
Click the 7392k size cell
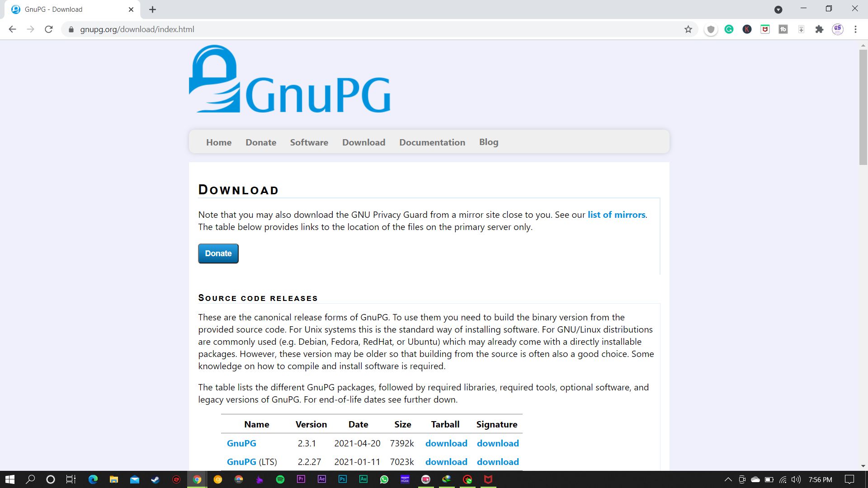402,443
